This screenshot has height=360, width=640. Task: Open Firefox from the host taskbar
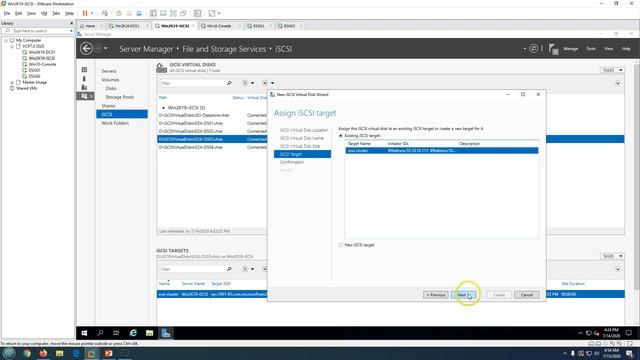click(x=43, y=353)
